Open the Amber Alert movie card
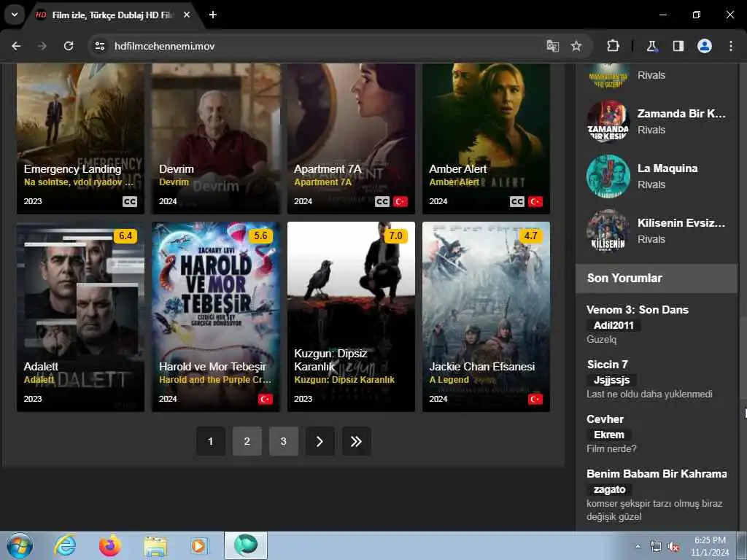 486,139
